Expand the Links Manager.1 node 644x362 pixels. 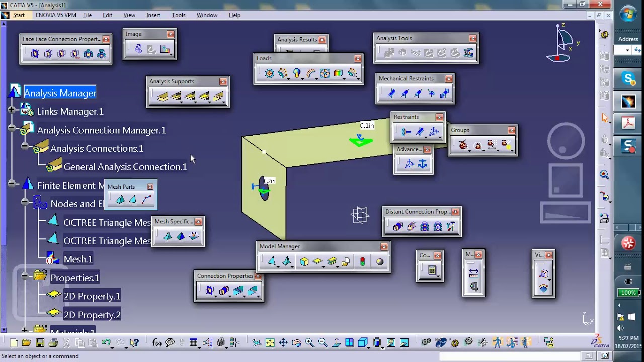[12, 110]
